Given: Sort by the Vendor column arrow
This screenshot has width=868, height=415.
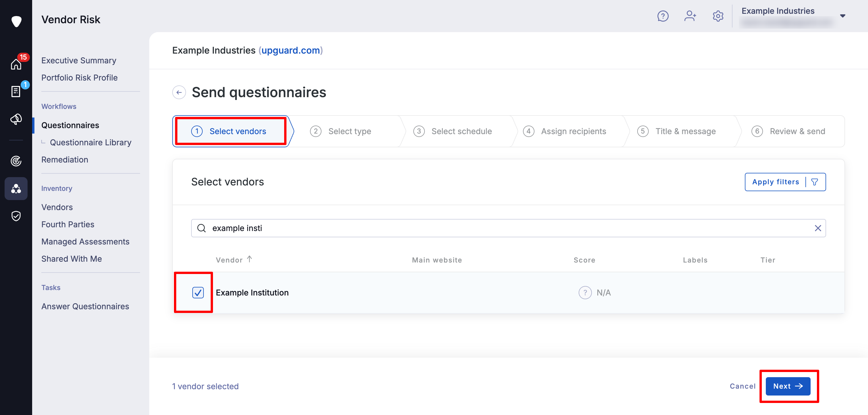Looking at the screenshot, I should (249, 259).
